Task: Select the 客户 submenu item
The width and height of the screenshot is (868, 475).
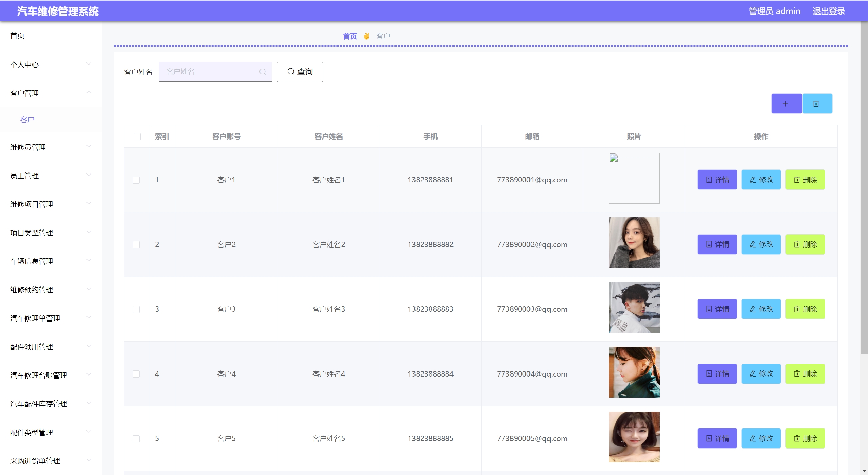Action: (x=27, y=120)
